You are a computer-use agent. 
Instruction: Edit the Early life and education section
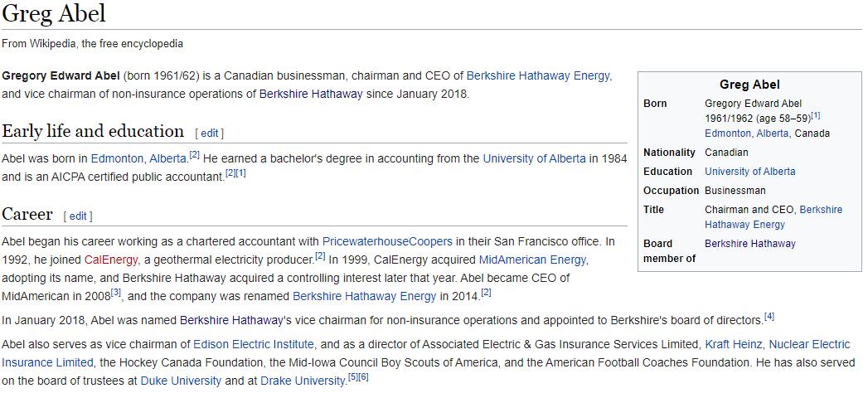tap(209, 133)
